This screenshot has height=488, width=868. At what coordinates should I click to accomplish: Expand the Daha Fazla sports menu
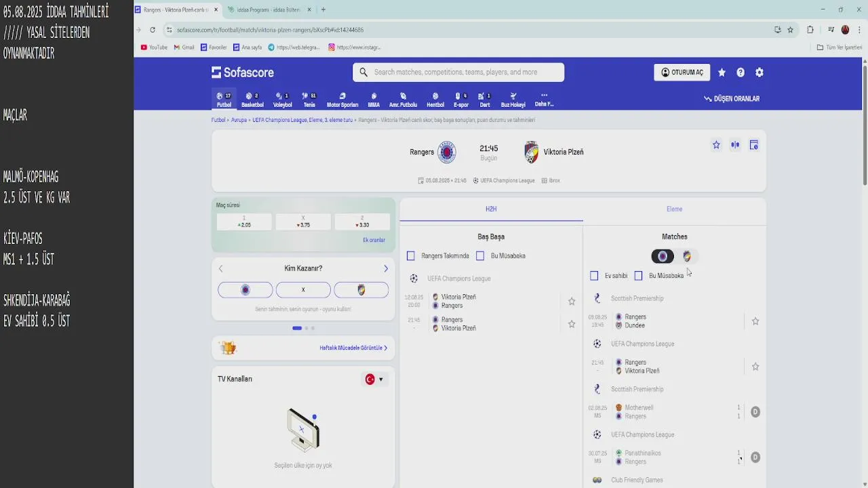click(544, 100)
